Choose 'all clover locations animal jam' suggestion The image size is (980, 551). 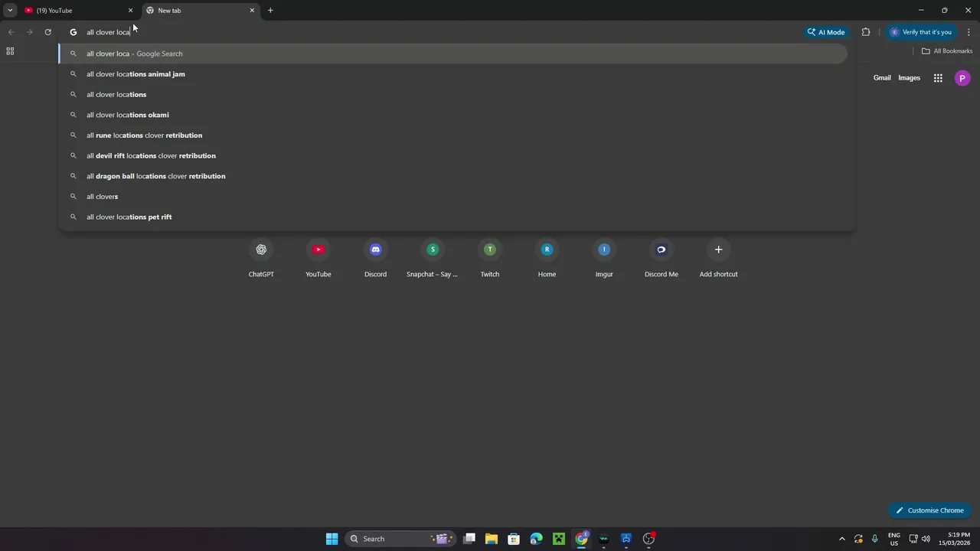click(x=453, y=74)
